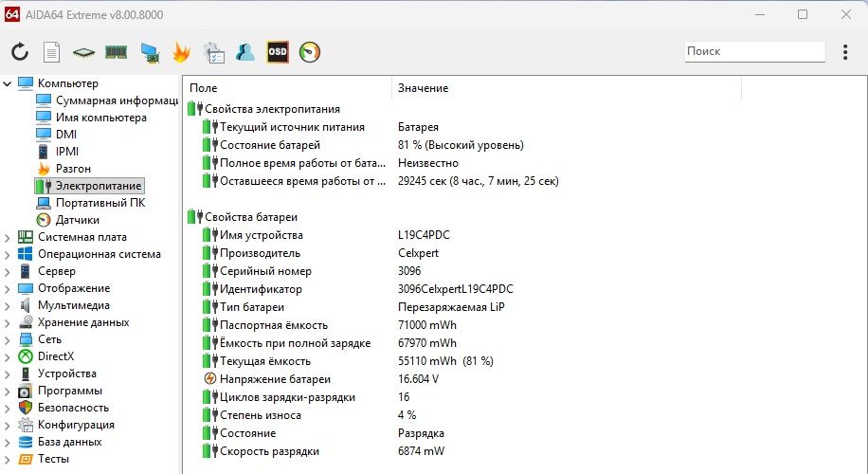Image resolution: width=868 pixels, height=474 pixels.
Task: Click the Устройства device icon
Action: click(26, 374)
